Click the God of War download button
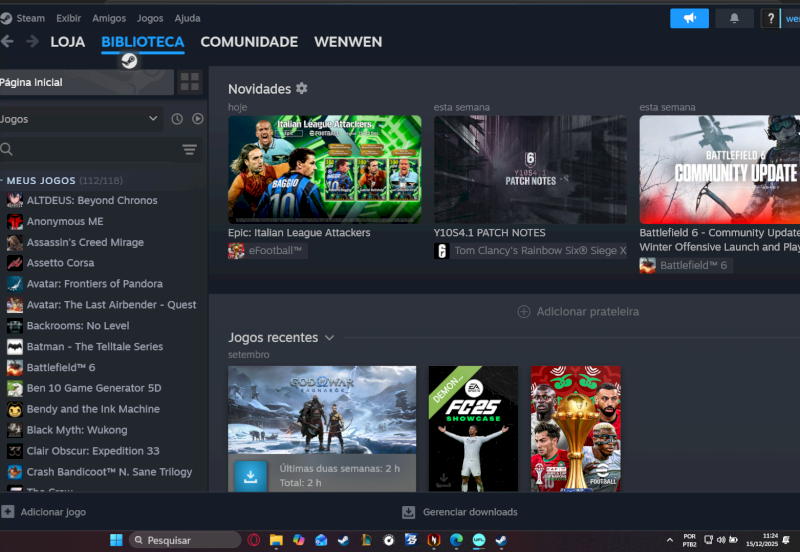Image resolution: width=800 pixels, height=552 pixels. coord(251,476)
